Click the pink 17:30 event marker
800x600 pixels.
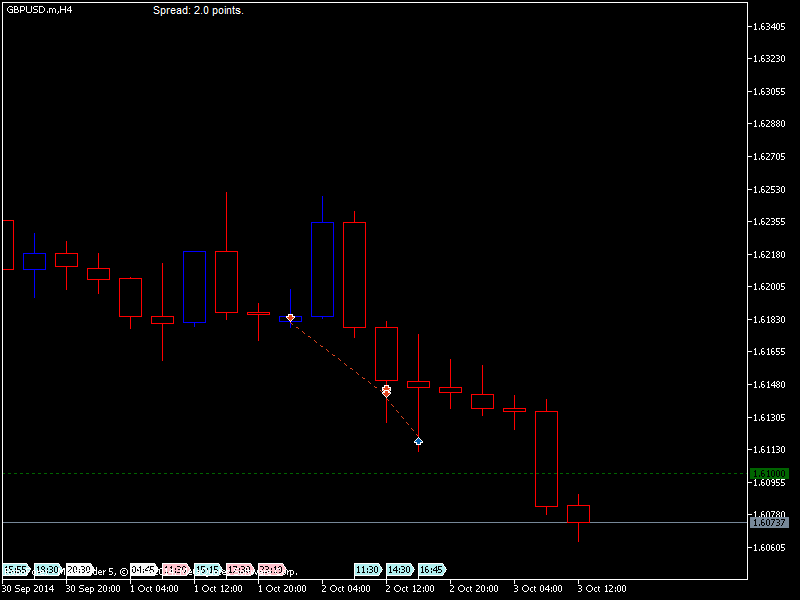pos(239,569)
